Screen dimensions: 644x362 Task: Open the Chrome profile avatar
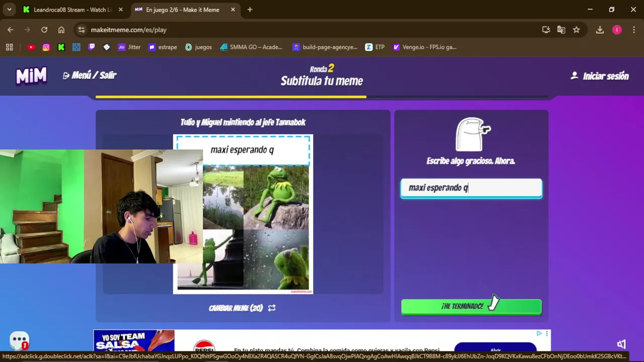tap(617, 30)
